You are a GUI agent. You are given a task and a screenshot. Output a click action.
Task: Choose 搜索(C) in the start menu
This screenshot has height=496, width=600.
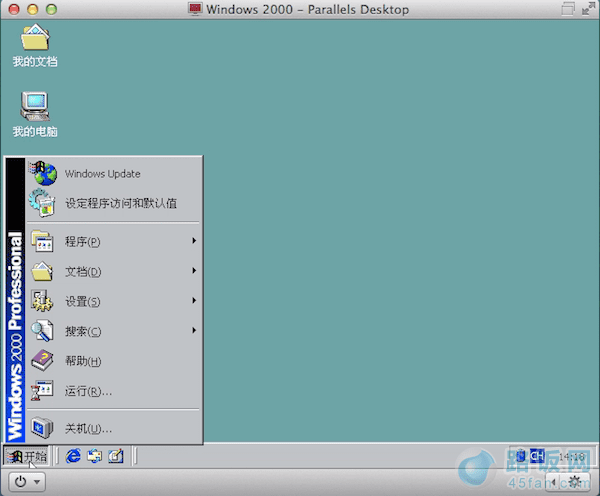tap(114, 331)
